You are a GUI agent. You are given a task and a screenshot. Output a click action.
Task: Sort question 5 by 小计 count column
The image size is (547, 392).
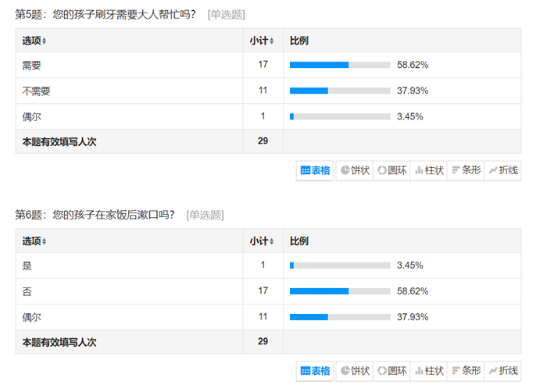(x=262, y=41)
